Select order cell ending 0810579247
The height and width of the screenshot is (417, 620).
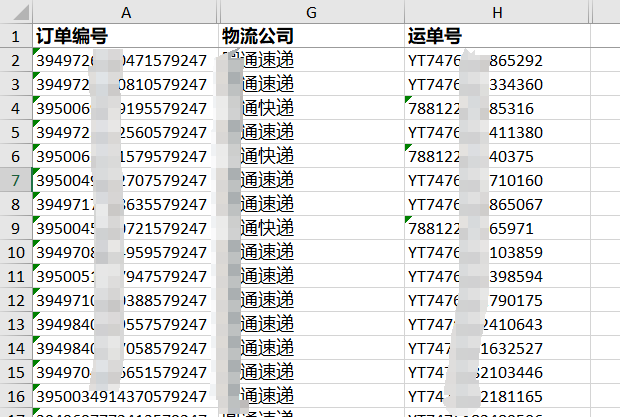point(125,84)
